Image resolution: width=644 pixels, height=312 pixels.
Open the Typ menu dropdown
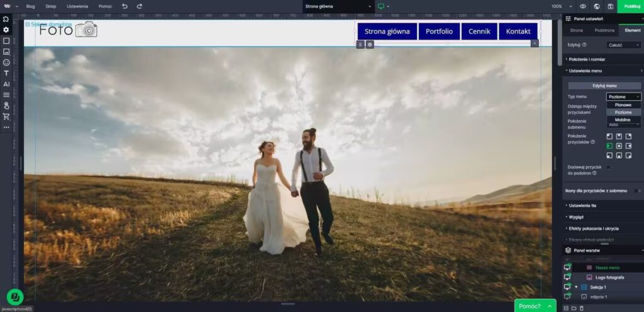(623, 97)
